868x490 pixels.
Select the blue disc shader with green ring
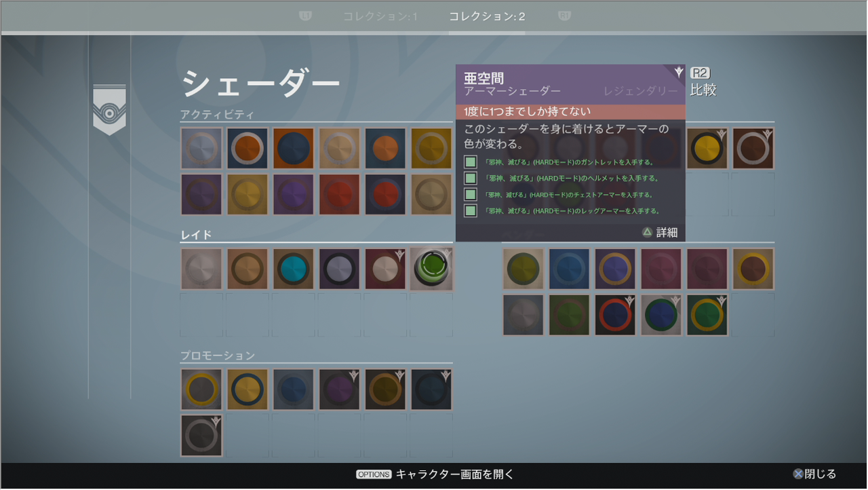[661, 315]
